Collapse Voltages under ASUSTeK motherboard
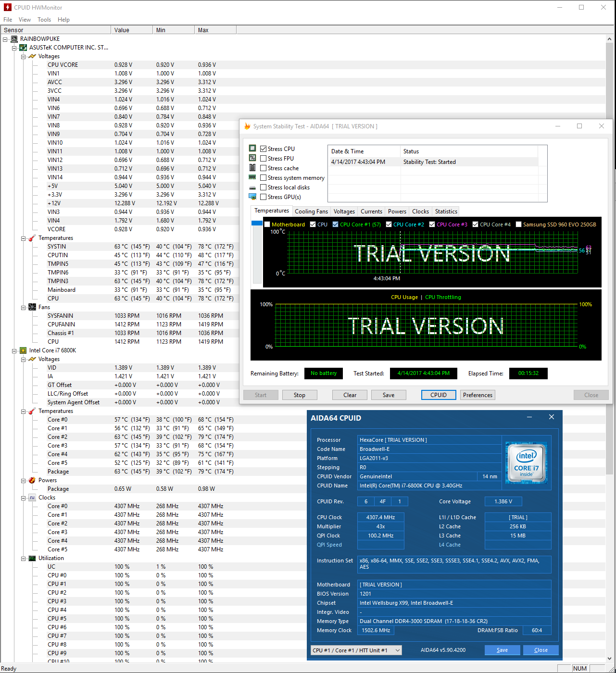 point(24,56)
